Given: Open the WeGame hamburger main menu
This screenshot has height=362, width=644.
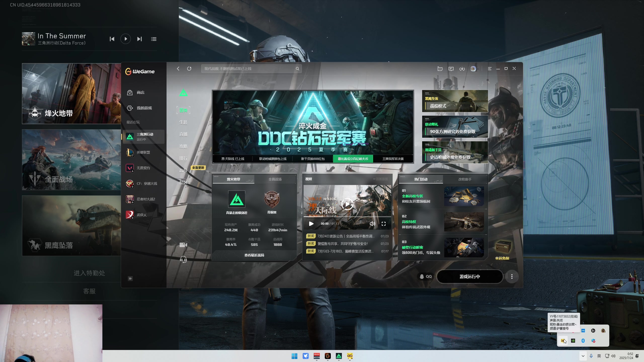Looking at the screenshot, I should coord(490,69).
